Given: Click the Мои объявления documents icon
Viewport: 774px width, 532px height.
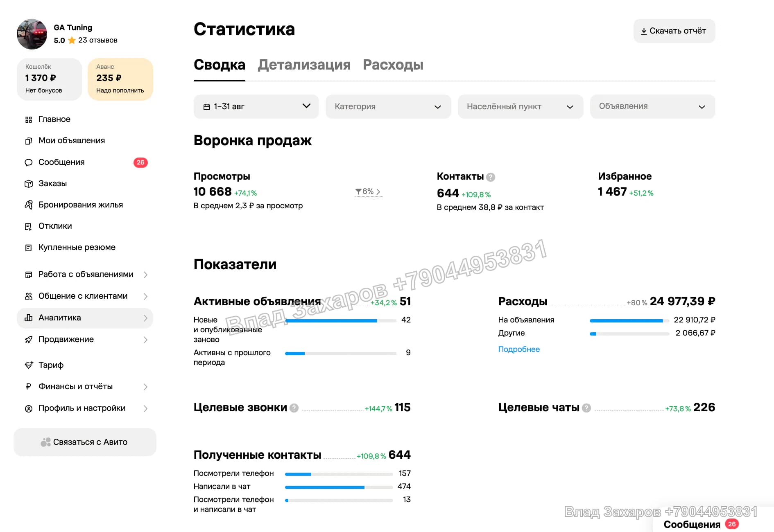Looking at the screenshot, I should pyautogui.click(x=28, y=141).
